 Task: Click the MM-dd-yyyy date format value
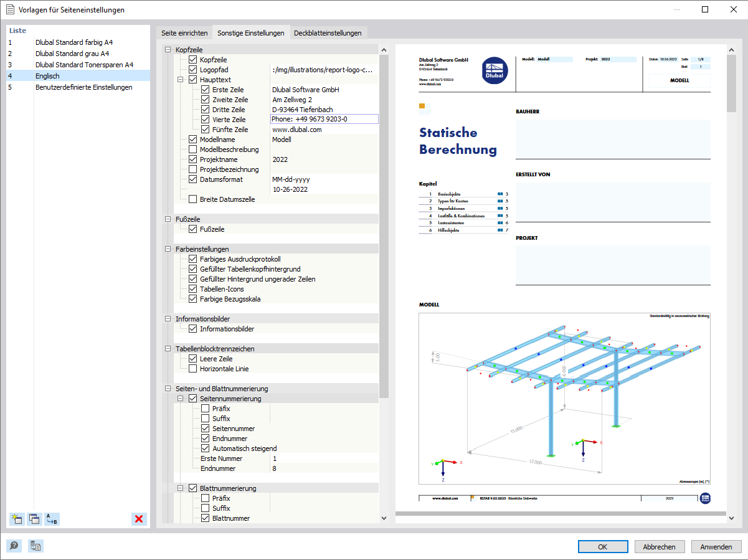click(291, 179)
